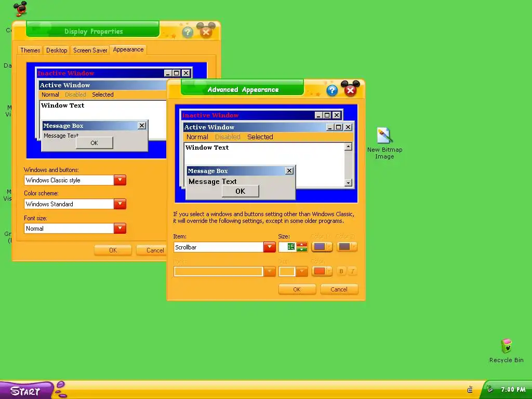Increase the item Size with the up spinner

pyautogui.click(x=302, y=244)
